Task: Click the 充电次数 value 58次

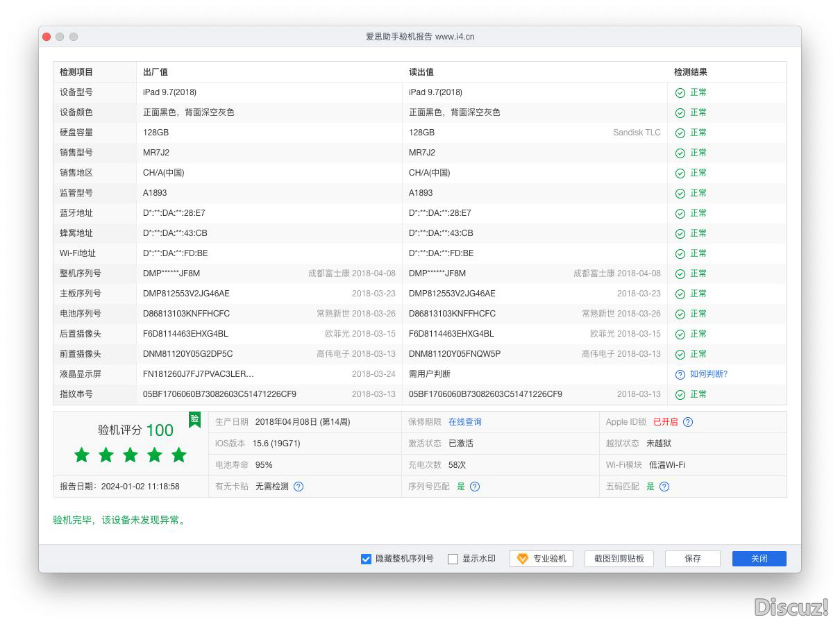Action: (457, 465)
